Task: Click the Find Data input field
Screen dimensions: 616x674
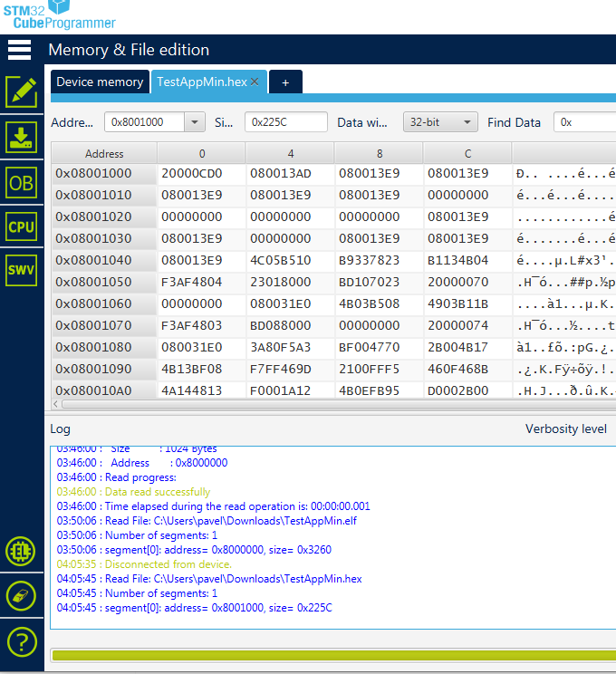Action: coord(585,122)
